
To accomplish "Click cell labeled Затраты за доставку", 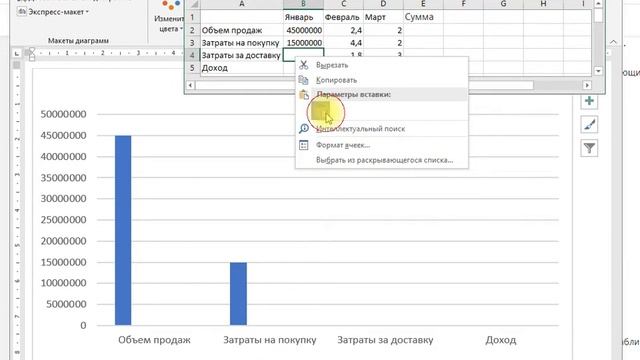I will tap(242, 55).
